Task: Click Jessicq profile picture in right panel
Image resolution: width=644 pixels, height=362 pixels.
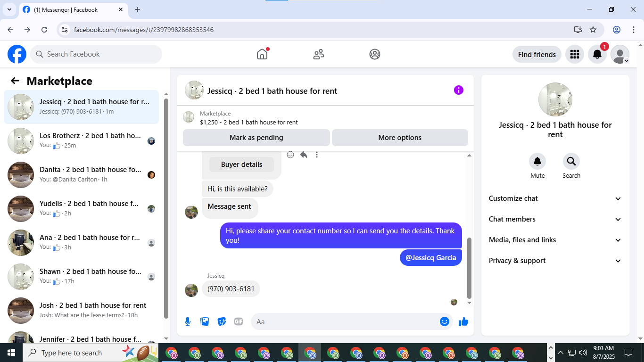Action: click(555, 99)
